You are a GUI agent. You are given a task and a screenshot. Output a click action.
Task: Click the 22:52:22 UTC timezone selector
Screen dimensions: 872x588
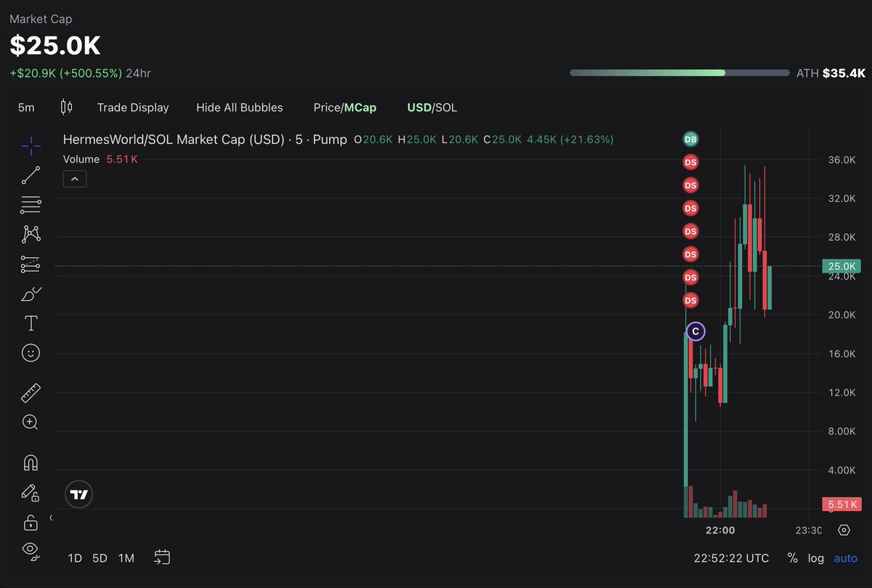click(731, 558)
